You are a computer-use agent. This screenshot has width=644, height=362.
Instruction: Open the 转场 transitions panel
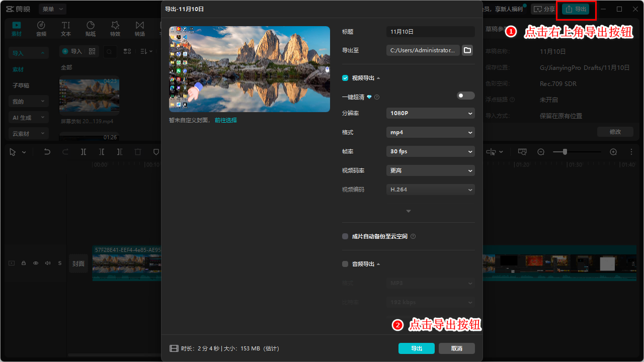[139, 28]
